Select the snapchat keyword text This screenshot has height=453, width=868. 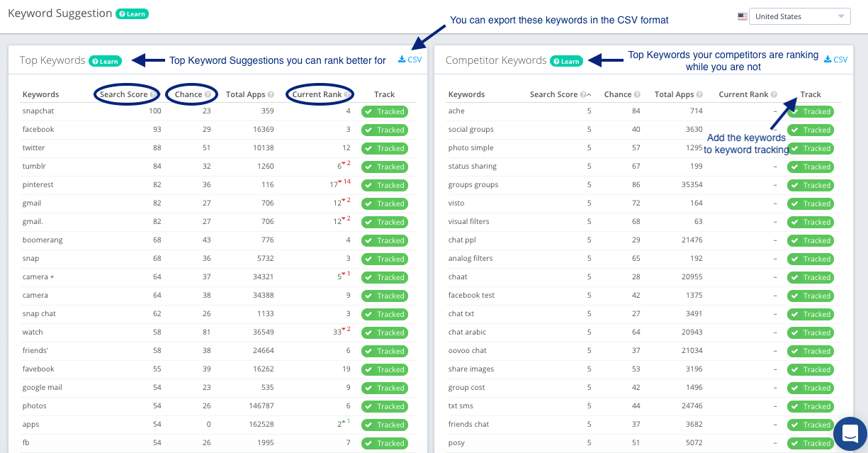[38, 111]
